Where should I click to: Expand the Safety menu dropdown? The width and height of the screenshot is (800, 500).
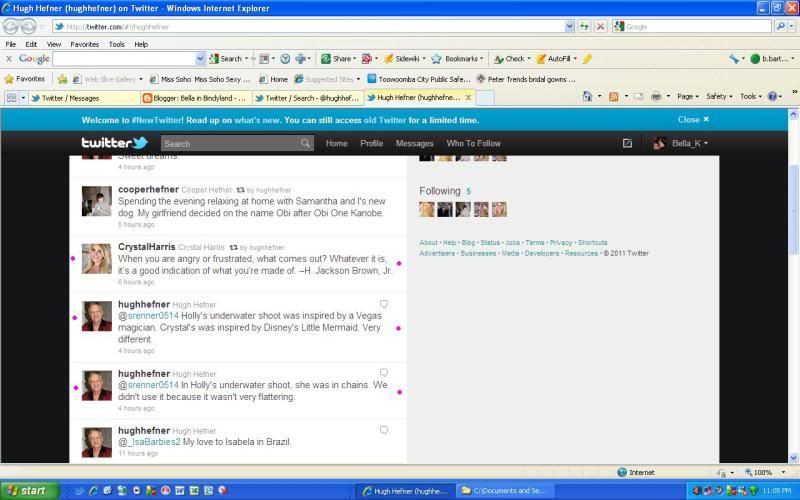719,96
